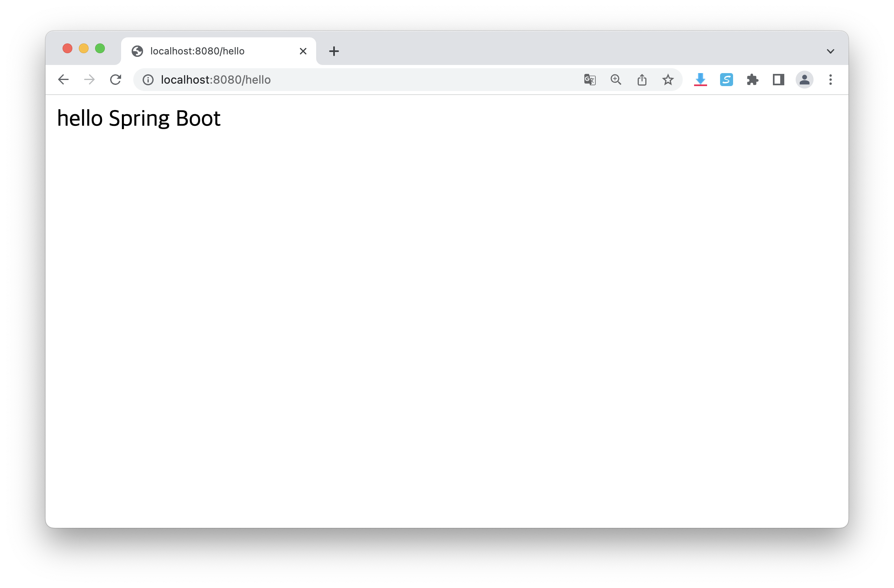Open the blue download extension
The height and width of the screenshot is (588, 894).
(x=700, y=80)
